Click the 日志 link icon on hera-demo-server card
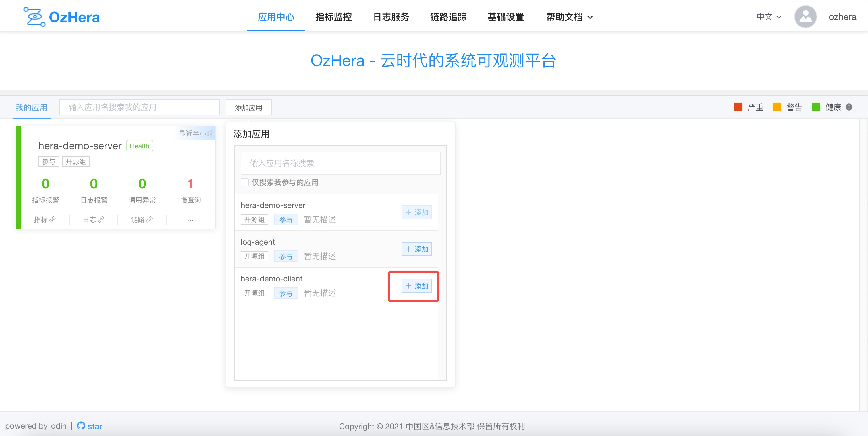The height and width of the screenshot is (436, 868). coord(101,220)
